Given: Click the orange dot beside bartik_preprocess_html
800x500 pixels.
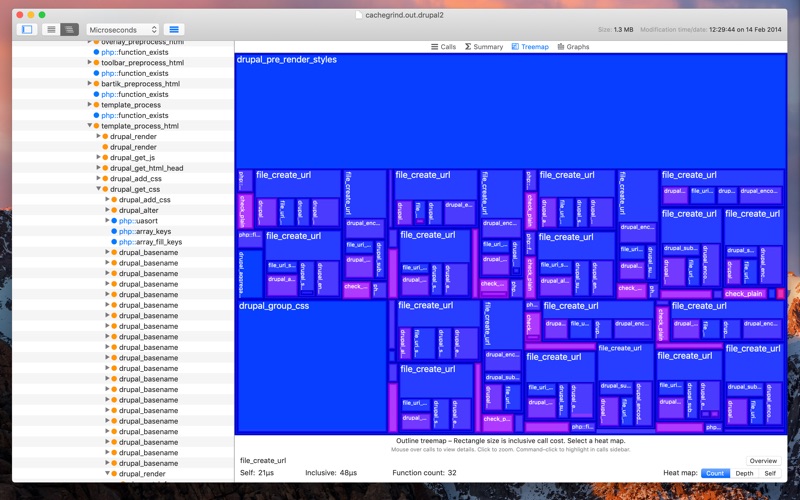Looking at the screenshot, I should point(96,84).
